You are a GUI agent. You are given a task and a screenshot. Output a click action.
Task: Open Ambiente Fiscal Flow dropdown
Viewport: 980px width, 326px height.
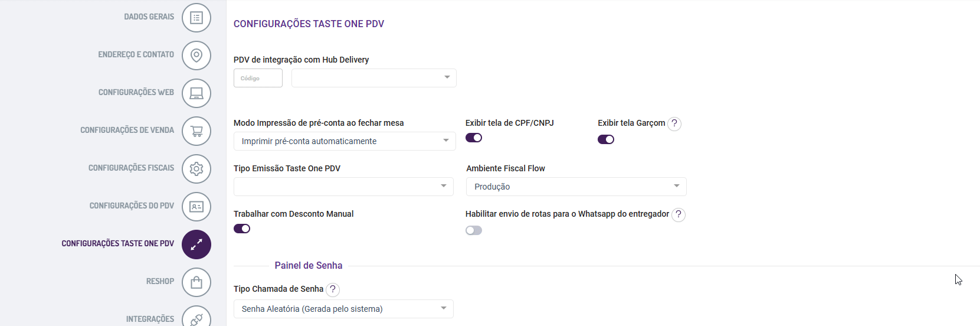coord(576,187)
